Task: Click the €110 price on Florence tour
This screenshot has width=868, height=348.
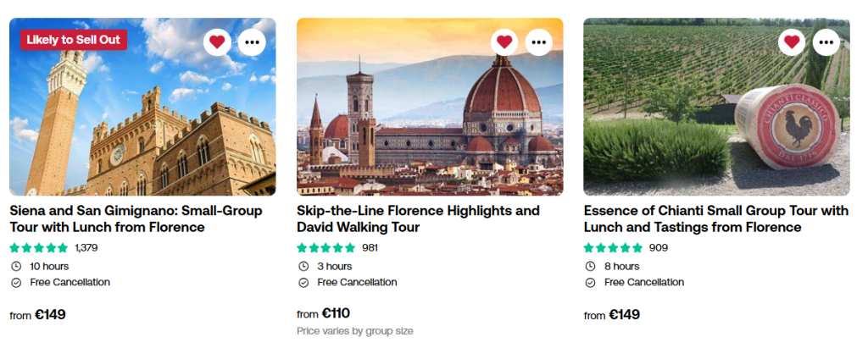Action: (336, 313)
